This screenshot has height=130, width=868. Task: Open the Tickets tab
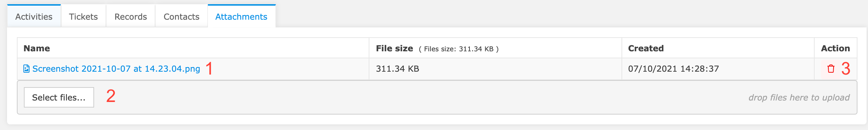point(83,16)
